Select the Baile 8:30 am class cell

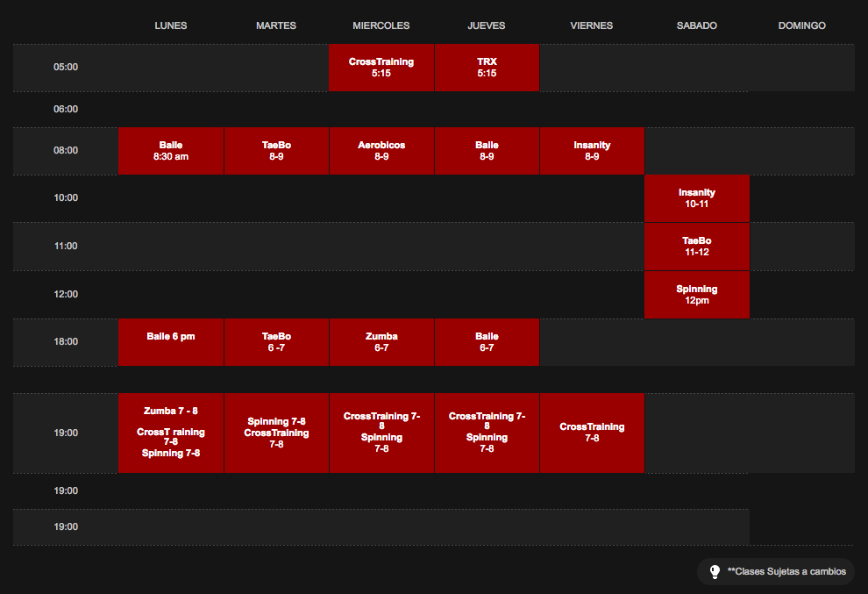pyautogui.click(x=171, y=151)
